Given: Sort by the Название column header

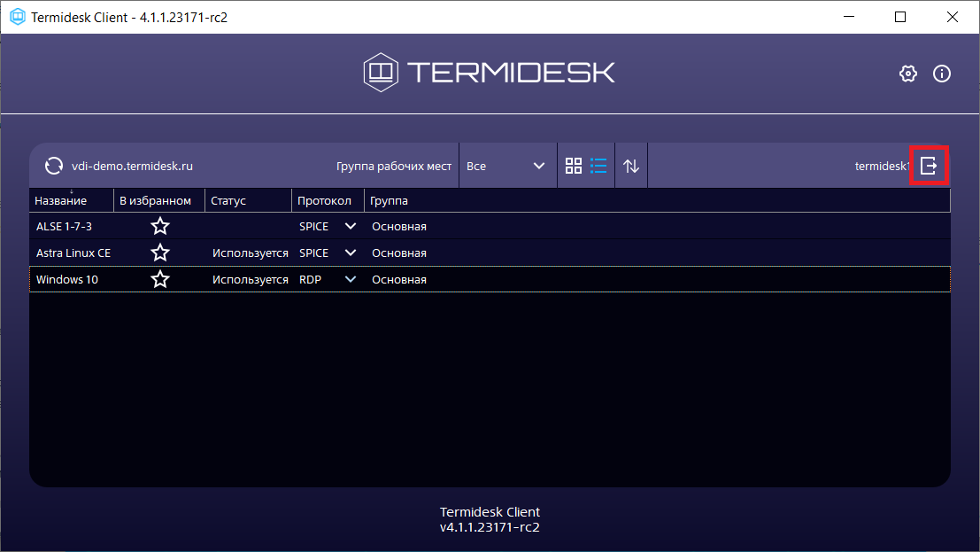Looking at the screenshot, I should (61, 201).
